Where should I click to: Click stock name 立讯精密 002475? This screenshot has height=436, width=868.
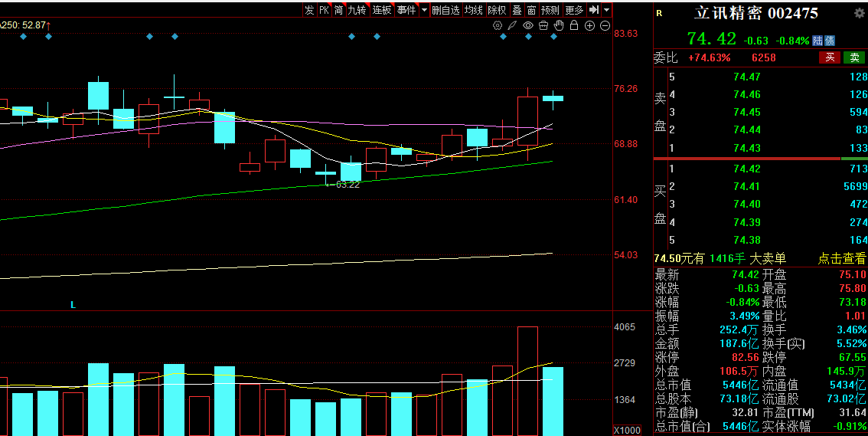click(756, 13)
